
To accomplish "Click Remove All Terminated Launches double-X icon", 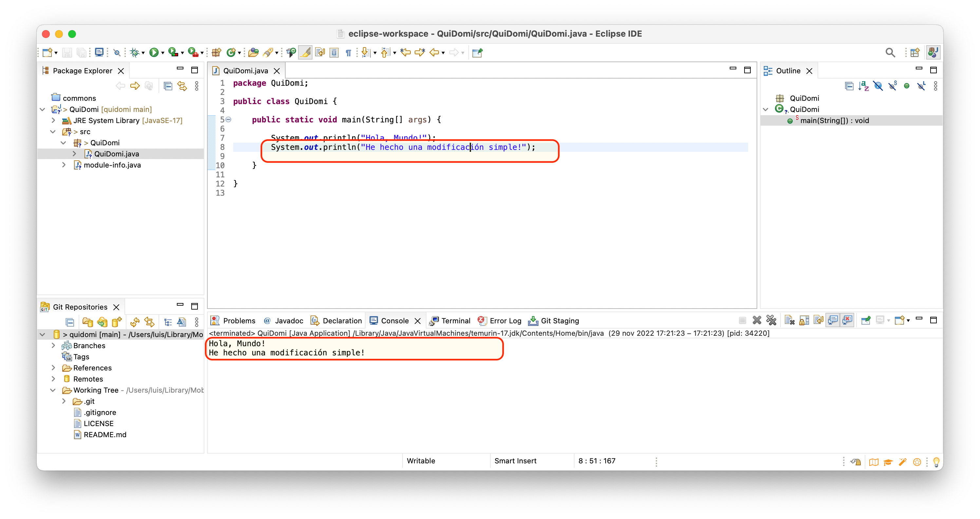I will tap(771, 320).
